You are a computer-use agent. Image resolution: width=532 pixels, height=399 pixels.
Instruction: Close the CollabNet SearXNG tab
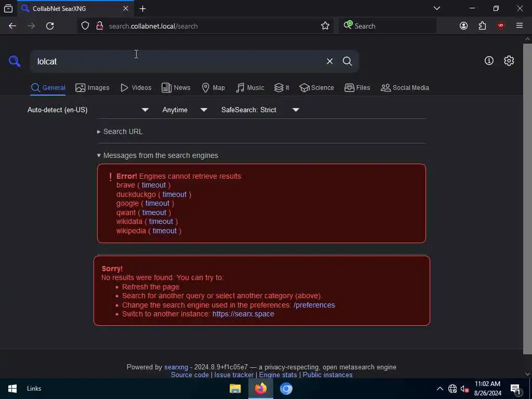point(126,8)
